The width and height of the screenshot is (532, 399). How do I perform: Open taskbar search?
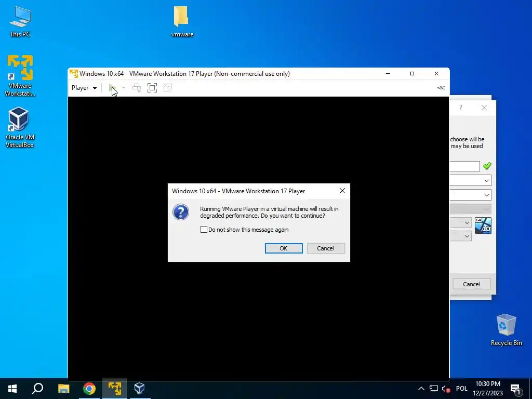(x=37, y=389)
